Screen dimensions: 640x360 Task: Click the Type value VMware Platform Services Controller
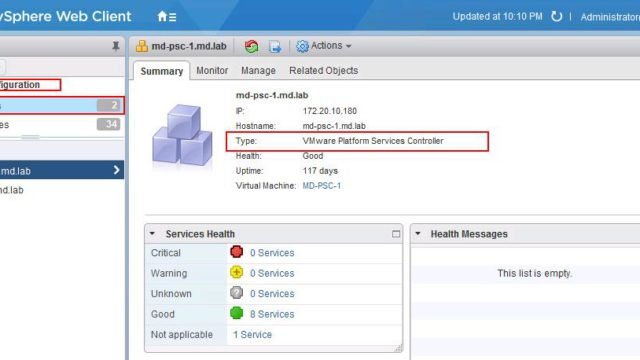(373, 141)
